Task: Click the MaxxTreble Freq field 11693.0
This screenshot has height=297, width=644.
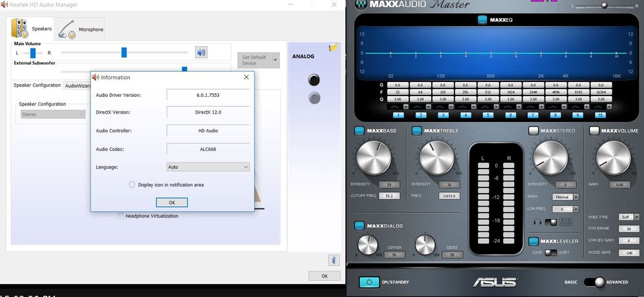Action: [449, 196]
